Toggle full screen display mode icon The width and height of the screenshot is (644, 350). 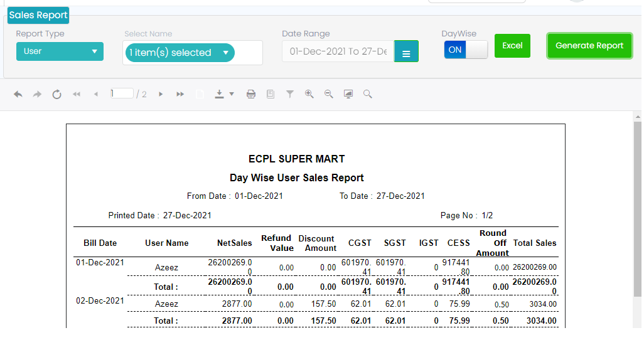[x=348, y=94]
